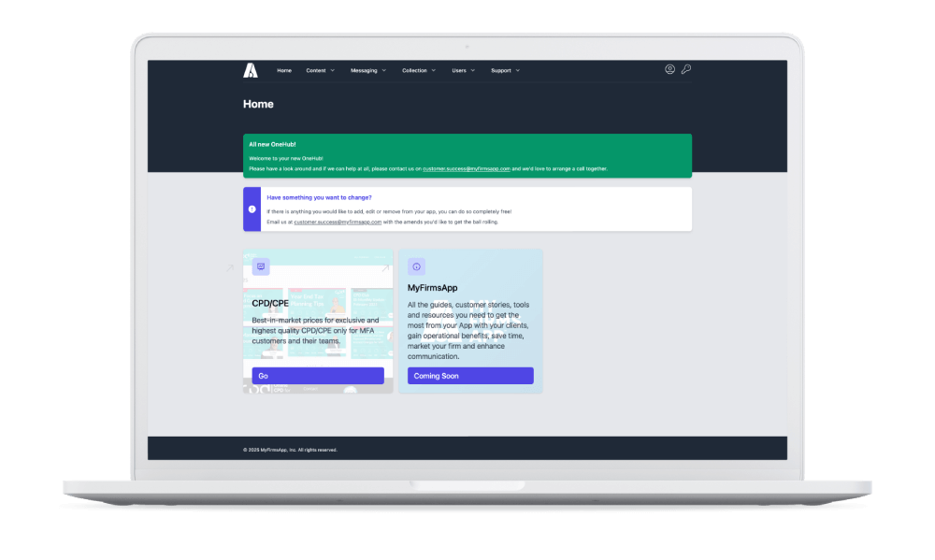Image resolution: width=935 pixels, height=560 pixels.
Task: Select the Home menu item
Action: point(284,70)
